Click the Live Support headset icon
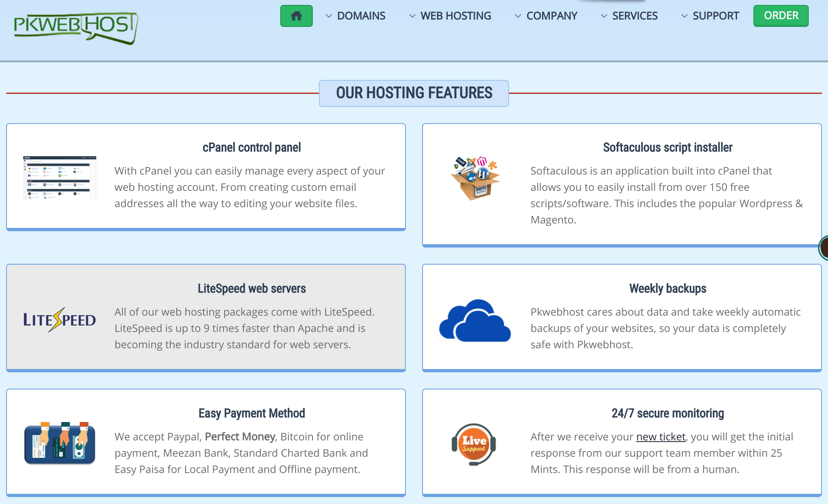 pyautogui.click(x=474, y=444)
